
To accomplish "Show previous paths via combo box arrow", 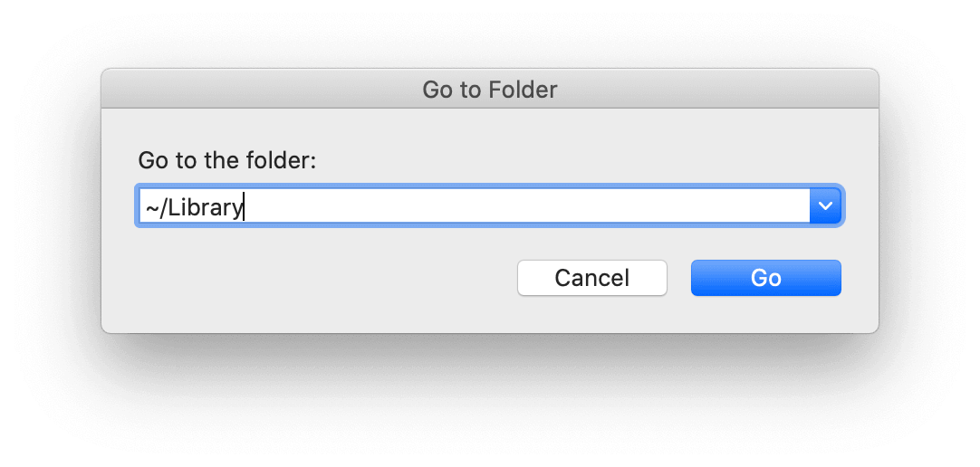I will pyautogui.click(x=825, y=206).
